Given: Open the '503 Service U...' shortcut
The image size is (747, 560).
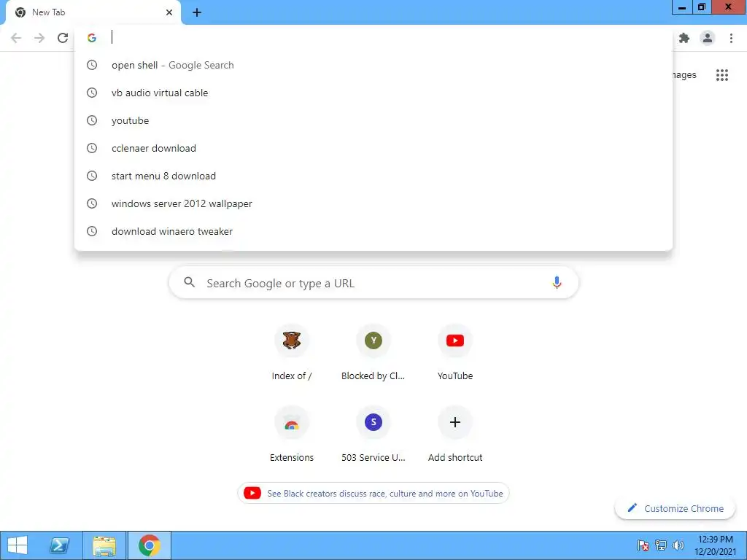Looking at the screenshot, I should pos(373,435).
